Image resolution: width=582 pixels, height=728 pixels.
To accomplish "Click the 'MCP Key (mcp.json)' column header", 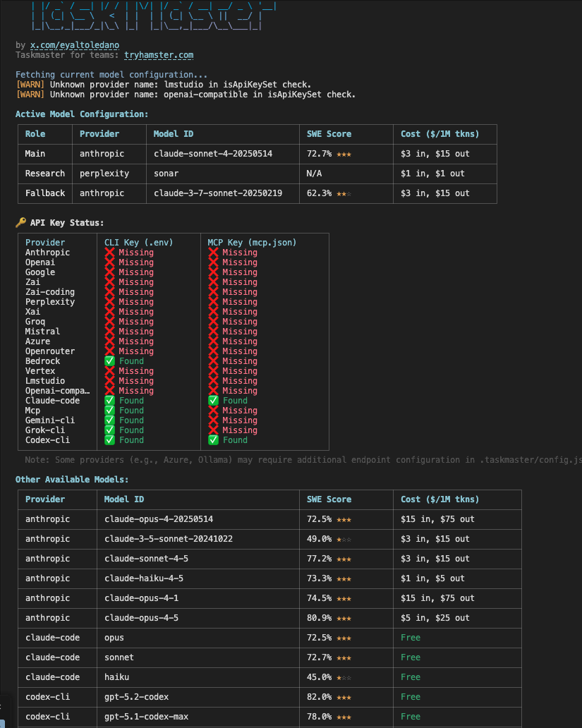I will (253, 243).
